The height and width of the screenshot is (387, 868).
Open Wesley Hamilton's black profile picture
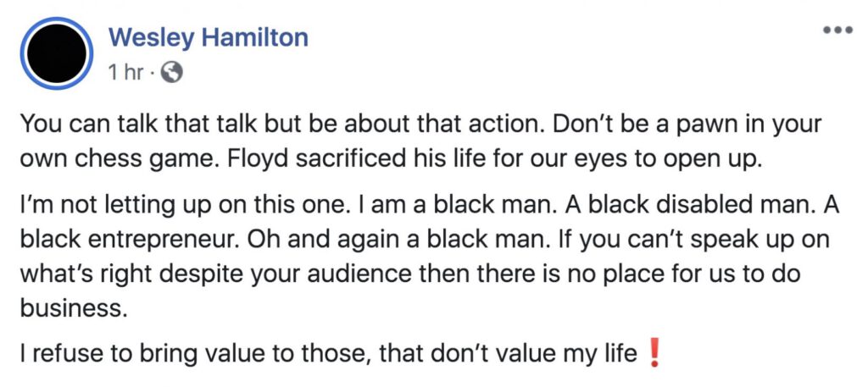56,53
